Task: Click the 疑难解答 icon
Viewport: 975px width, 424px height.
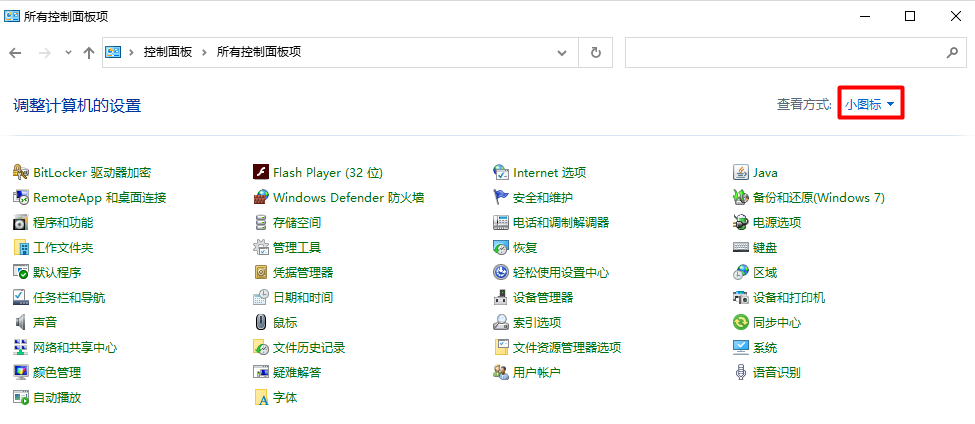Action: pos(261,372)
